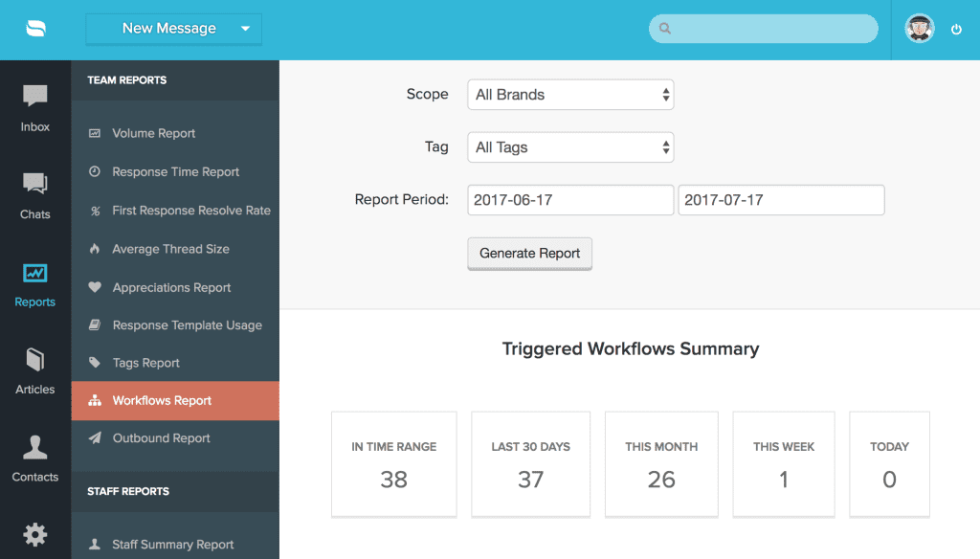Viewport: 980px width, 559px height.
Task: Open the Chats double-bubble icon
Action: point(35,183)
